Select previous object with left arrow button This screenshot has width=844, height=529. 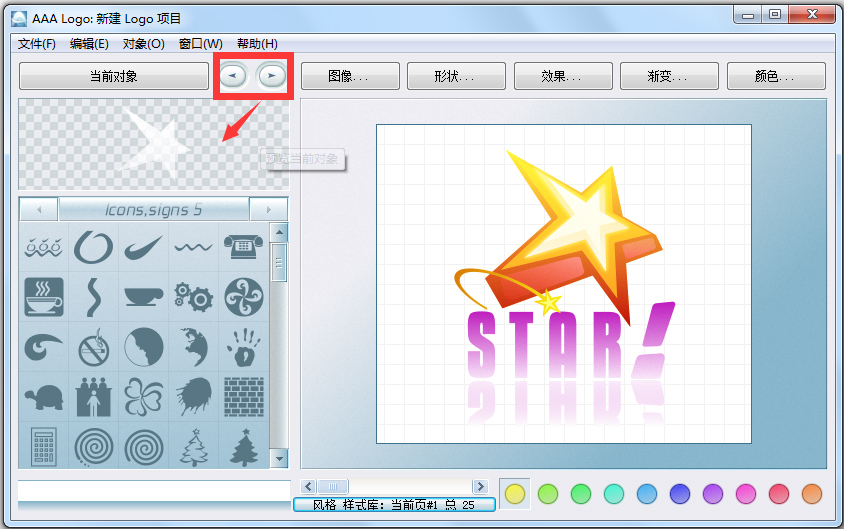coord(234,75)
